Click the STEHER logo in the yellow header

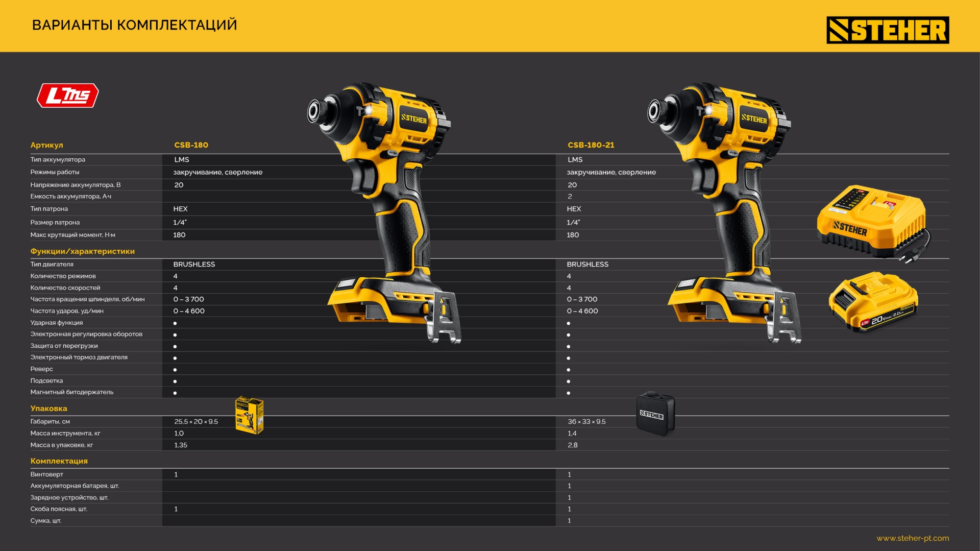pyautogui.click(x=887, y=30)
